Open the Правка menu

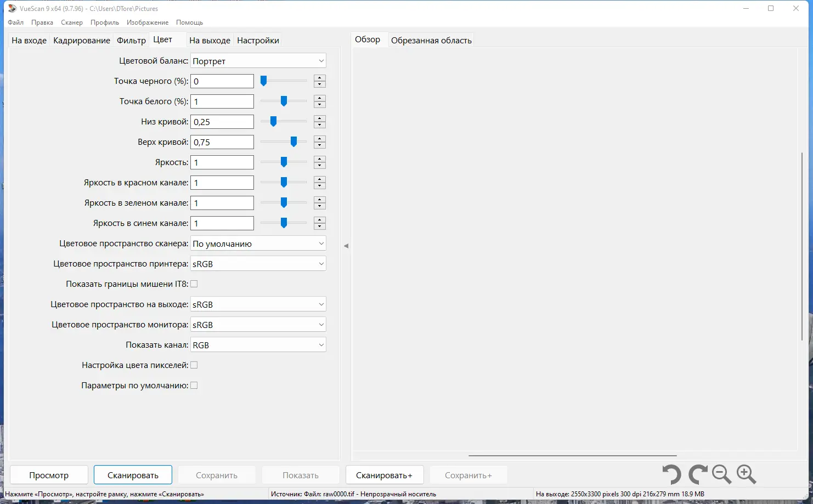[42, 22]
